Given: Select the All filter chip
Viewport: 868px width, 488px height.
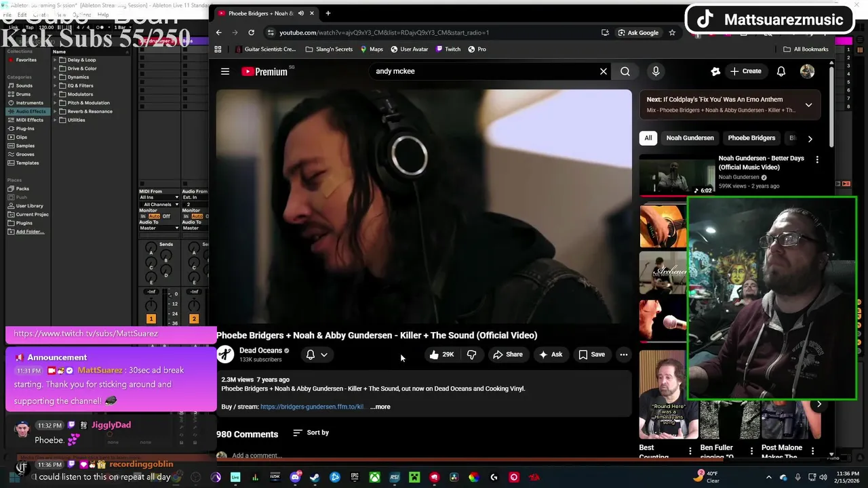Looking at the screenshot, I should click(x=648, y=138).
